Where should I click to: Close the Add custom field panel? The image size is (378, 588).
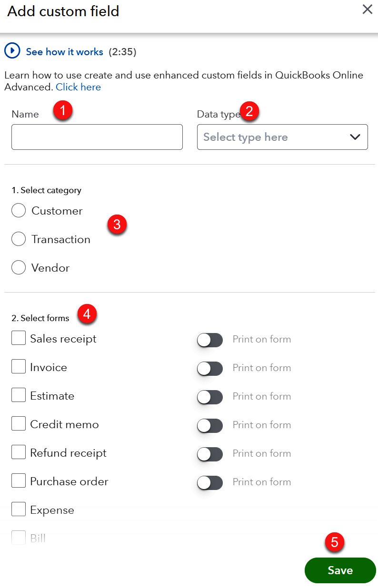pyautogui.click(x=367, y=10)
